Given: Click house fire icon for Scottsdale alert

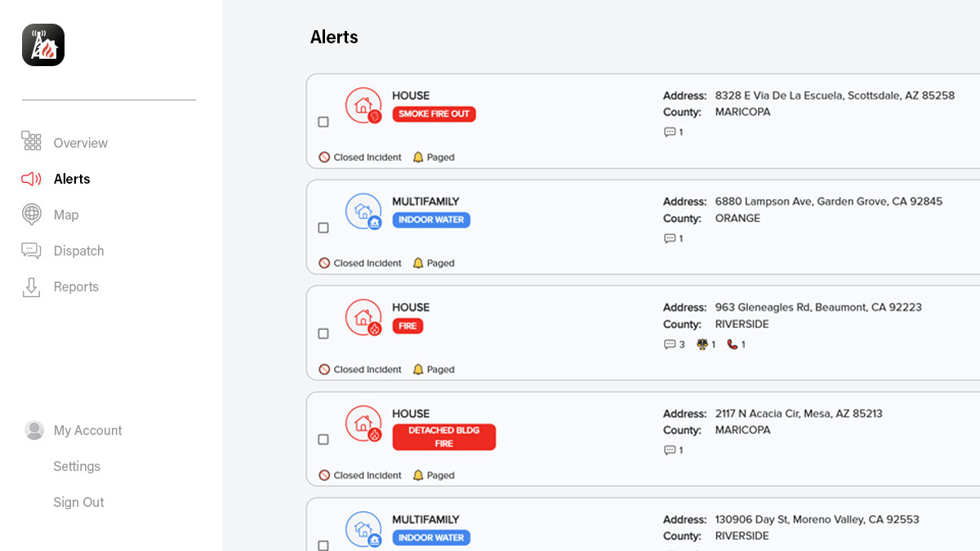Looking at the screenshot, I should click(x=363, y=106).
